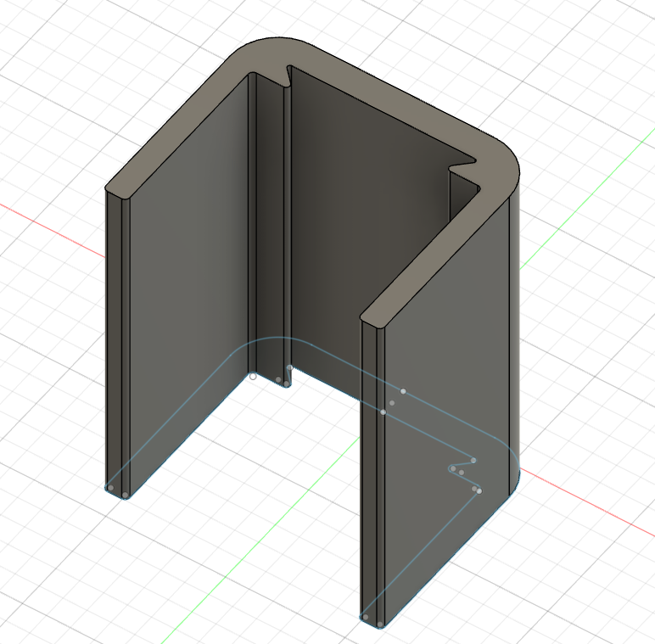The height and width of the screenshot is (644, 655).
Task: Pick the hollow sketch point at inner base corner
Action: point(253,376)
